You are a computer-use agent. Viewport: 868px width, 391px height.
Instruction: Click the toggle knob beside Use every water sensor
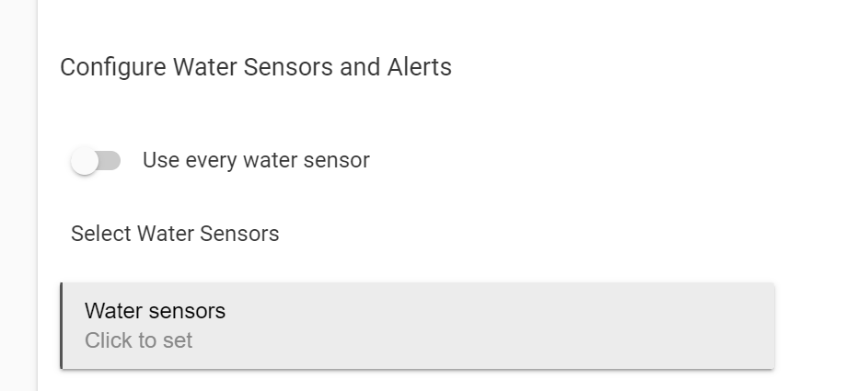point(85,162)
